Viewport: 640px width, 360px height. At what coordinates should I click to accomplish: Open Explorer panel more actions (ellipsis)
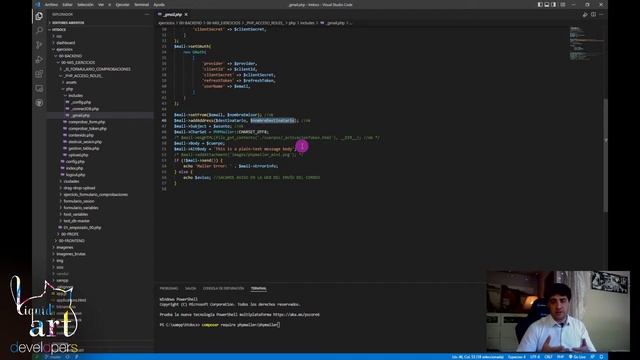coord(147,14)
